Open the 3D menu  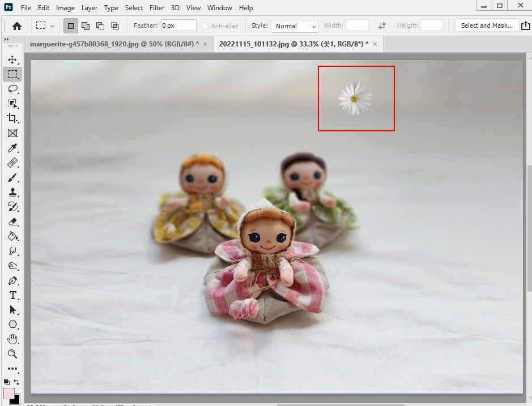tap(175, 8)
